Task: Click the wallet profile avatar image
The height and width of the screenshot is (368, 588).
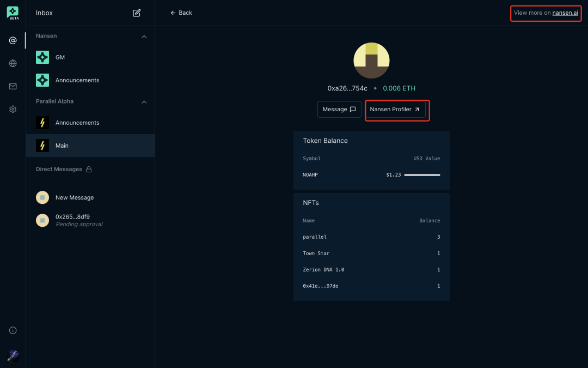Action: (x=371, y=61)
